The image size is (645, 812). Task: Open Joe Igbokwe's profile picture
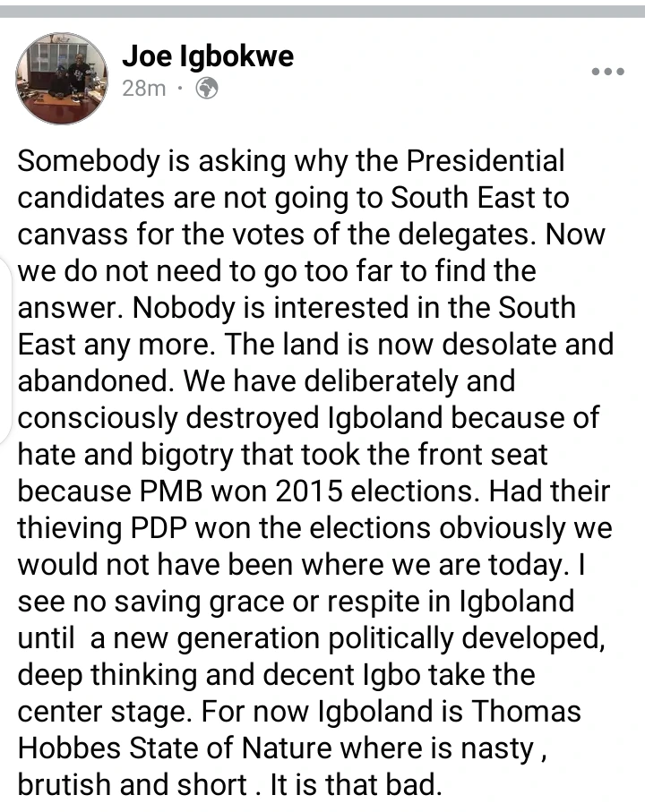click(x=63, y=78)
